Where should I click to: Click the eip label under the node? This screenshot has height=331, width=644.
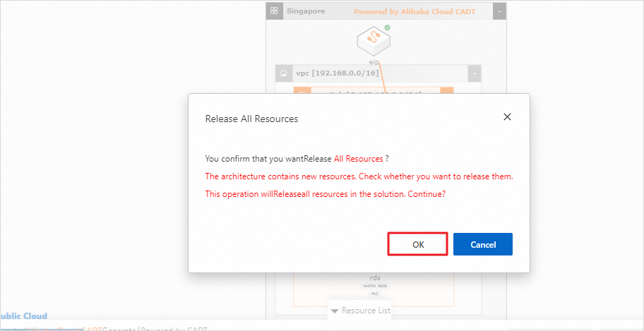tap(374, 62)
